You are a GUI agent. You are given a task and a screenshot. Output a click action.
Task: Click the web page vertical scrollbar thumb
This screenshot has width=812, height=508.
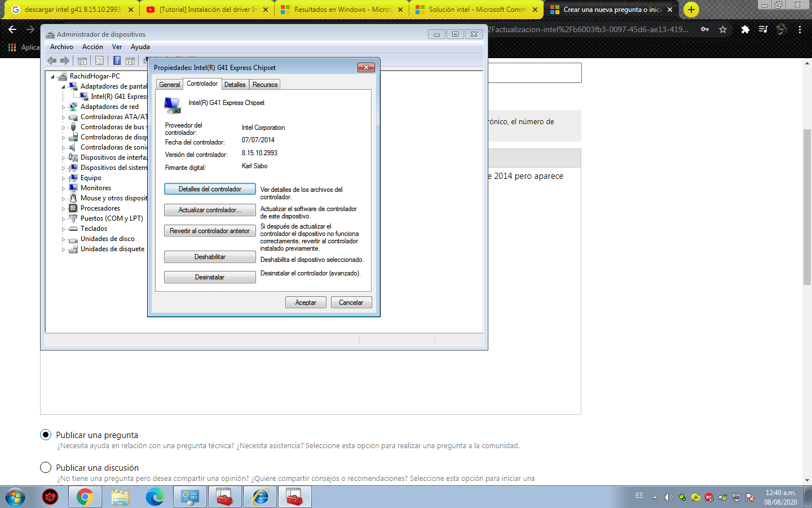[807, 207]
